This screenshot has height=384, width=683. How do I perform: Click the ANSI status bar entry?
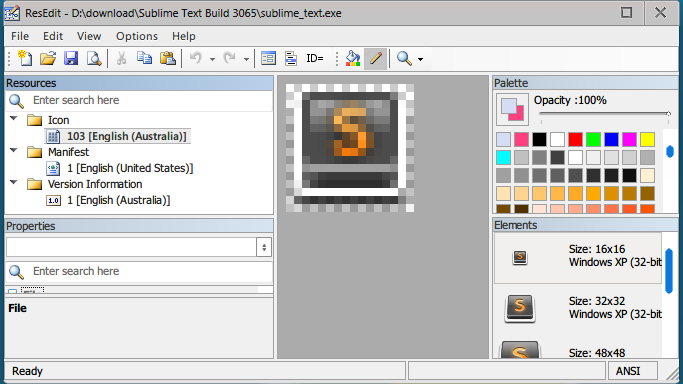coord(628,371)
